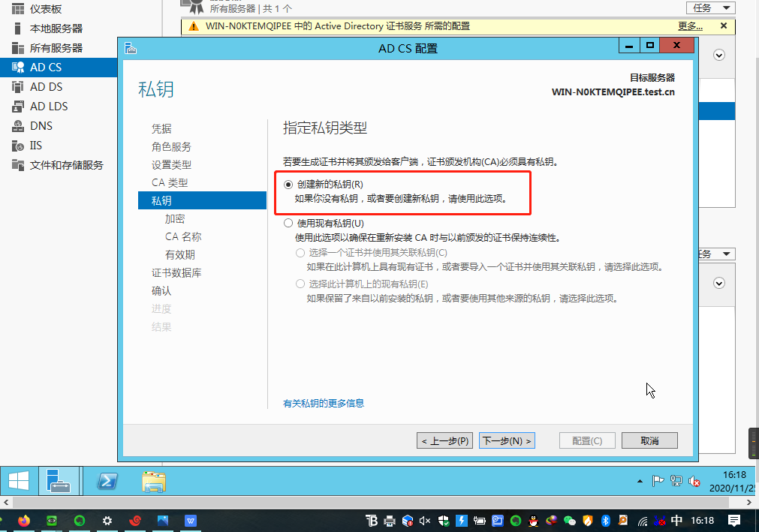The height and width of the screenshot is (532, 759).
Task: Click the 下一步(N) button
Action: tap(507, 440)
